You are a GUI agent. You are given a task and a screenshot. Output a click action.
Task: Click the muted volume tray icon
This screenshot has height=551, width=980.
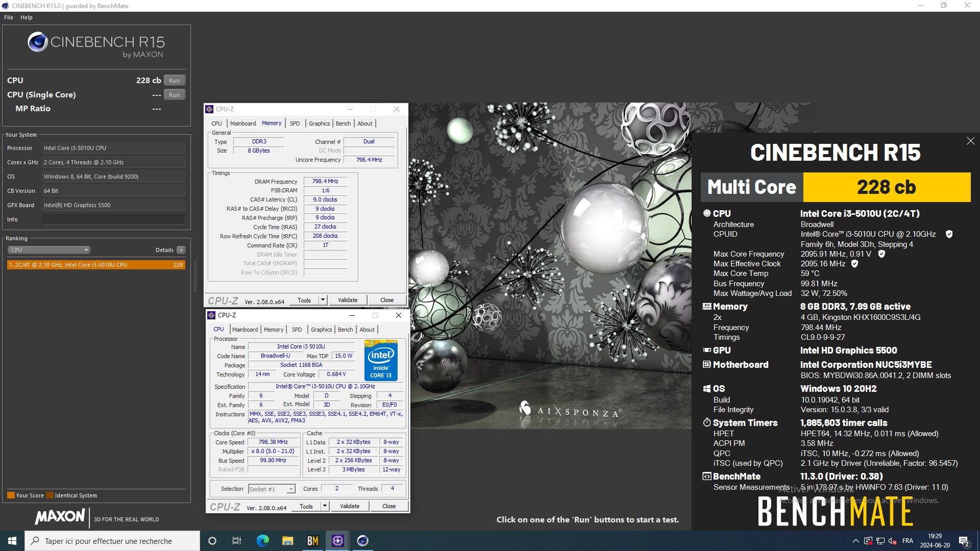pyautogui.click(x=893, y=541)
